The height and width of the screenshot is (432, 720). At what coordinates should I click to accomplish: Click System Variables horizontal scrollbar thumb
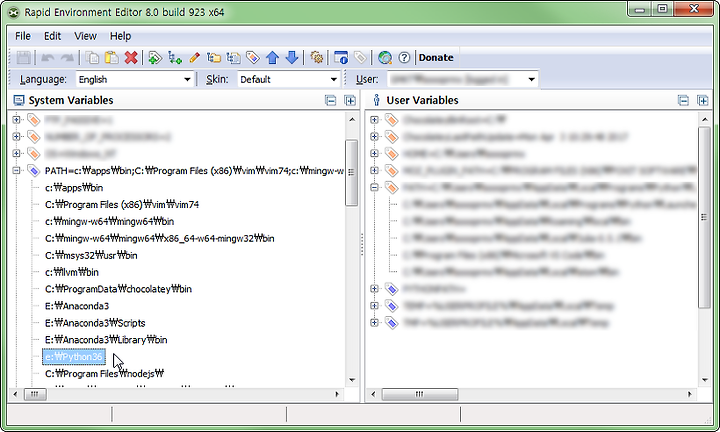coord(34,394)
